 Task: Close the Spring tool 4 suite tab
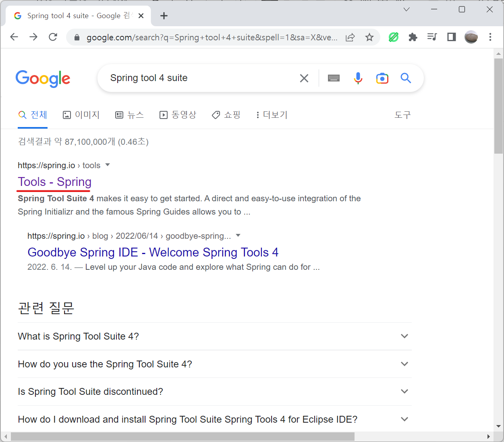pos(141,16)
